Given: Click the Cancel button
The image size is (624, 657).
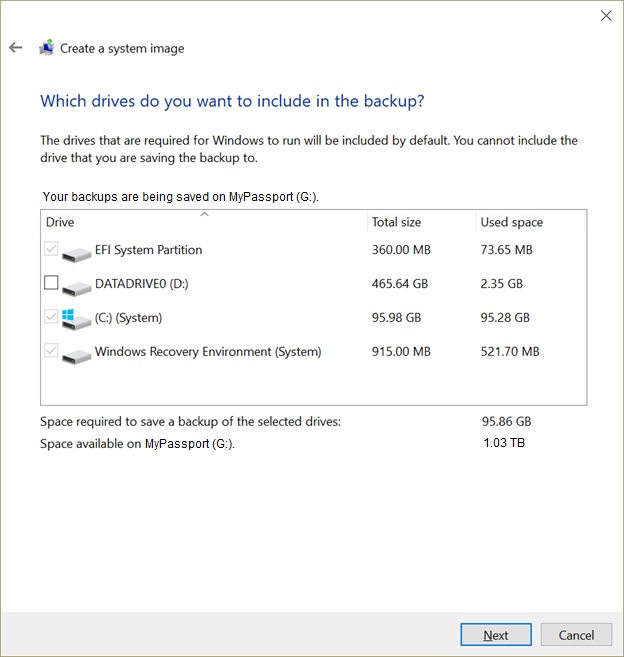Looking at the screenshot, I should click(576, 635).
